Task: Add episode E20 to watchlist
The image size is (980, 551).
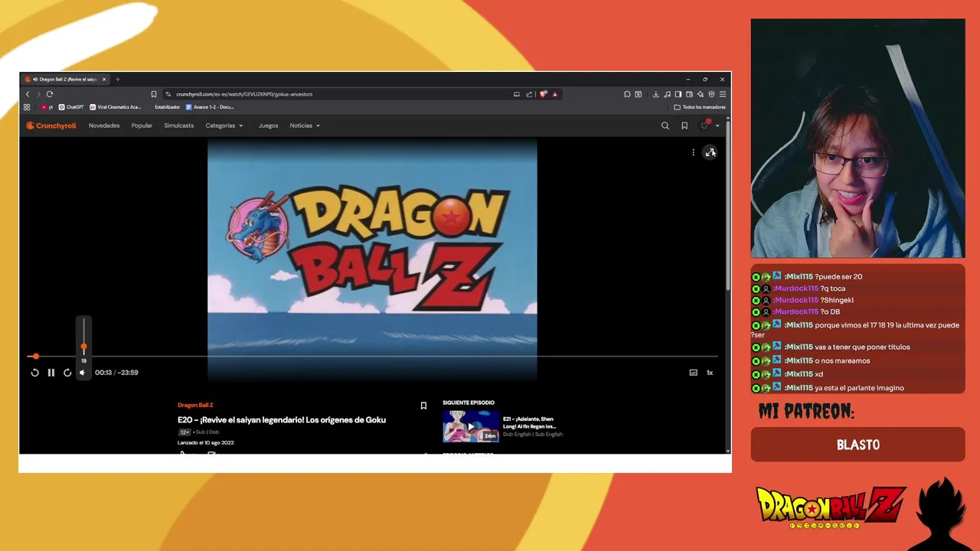Action: tap(423, 406)
